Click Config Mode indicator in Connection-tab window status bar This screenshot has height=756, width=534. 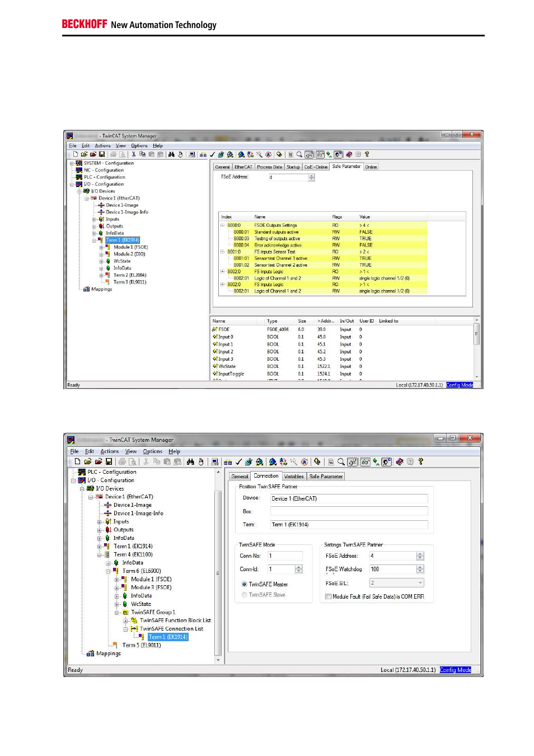click(456, 670)
